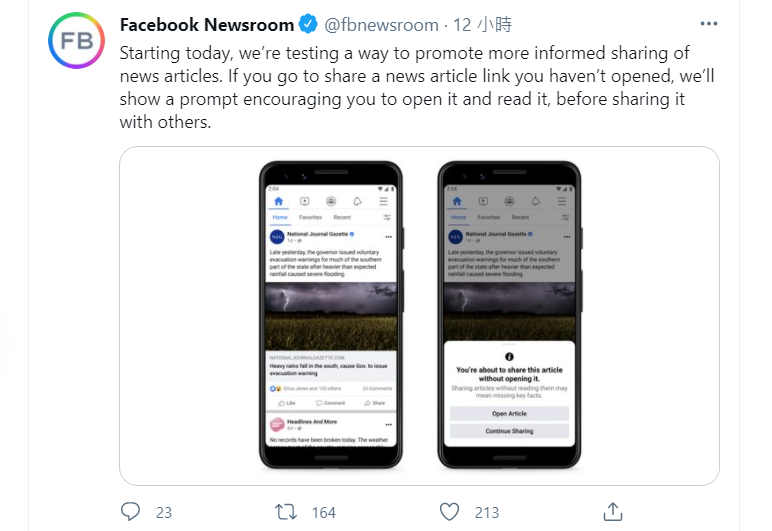Retweet this Facebook Newsroom post
The width and height of the screenshot is (772, 531).
coord(286,511)
